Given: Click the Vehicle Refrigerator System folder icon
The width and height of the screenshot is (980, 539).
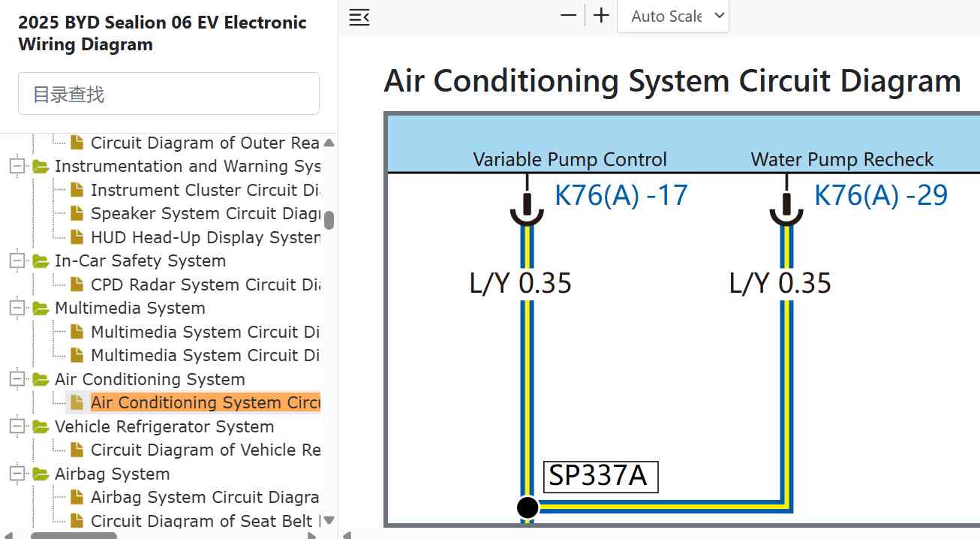Looking at the screenshot, I should click(x=41, y=426).
